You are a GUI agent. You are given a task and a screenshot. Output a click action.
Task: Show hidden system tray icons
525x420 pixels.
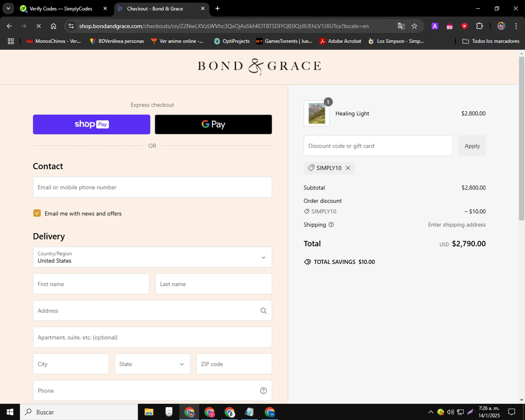[x=430, y=412]
